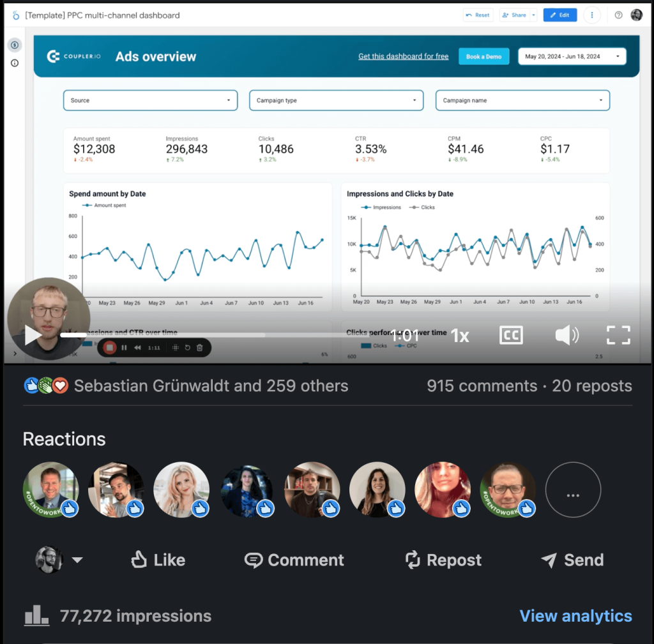This screenshot has width=654, height=644.
Task: Open the help question mark icon
Action: pyautogui.click(x=618, y=15)
